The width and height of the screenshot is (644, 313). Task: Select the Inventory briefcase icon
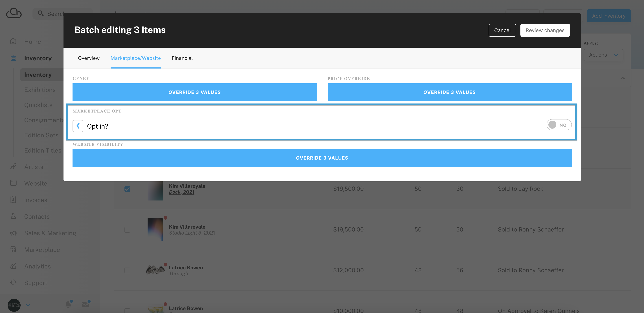[x=13, y=58]
